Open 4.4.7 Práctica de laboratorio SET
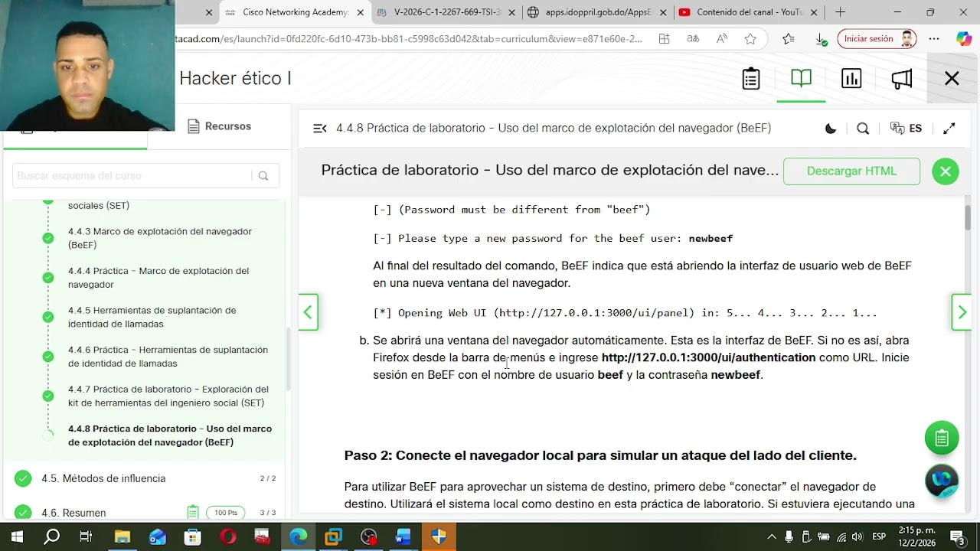 (x=168, y=396)
